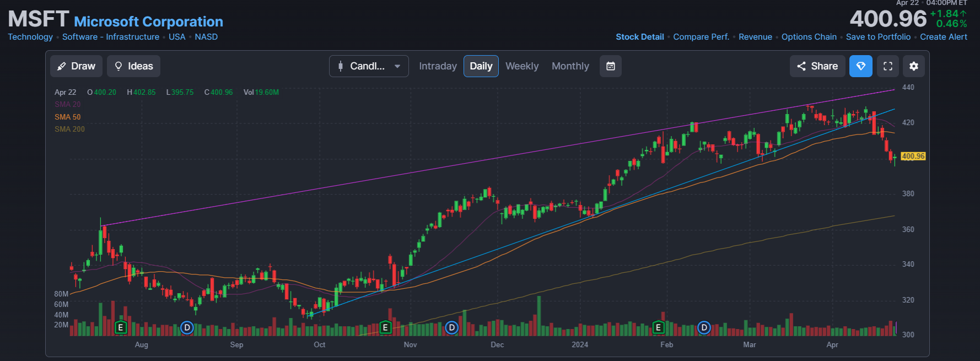
Task: Expand the Candlestick chart type dropdown
Action: (369, 66)
